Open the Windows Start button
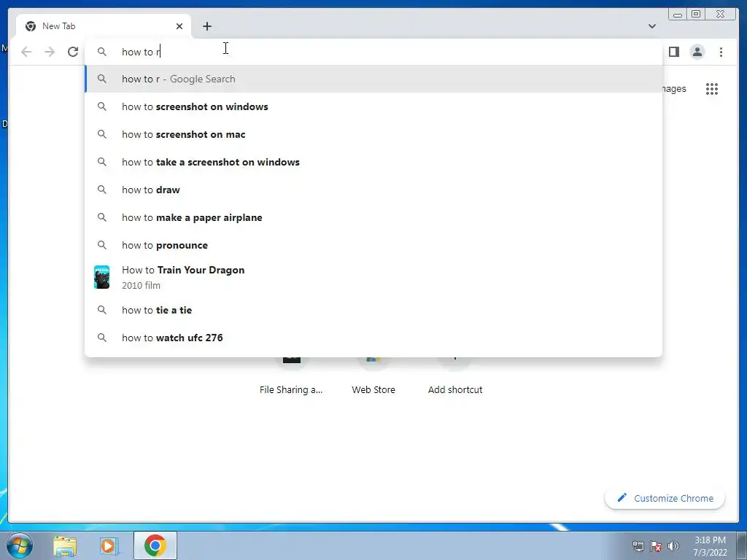Image resolution: width=747 pixels, height=560 pixels. pyautogui.click(x=20, y=545)
